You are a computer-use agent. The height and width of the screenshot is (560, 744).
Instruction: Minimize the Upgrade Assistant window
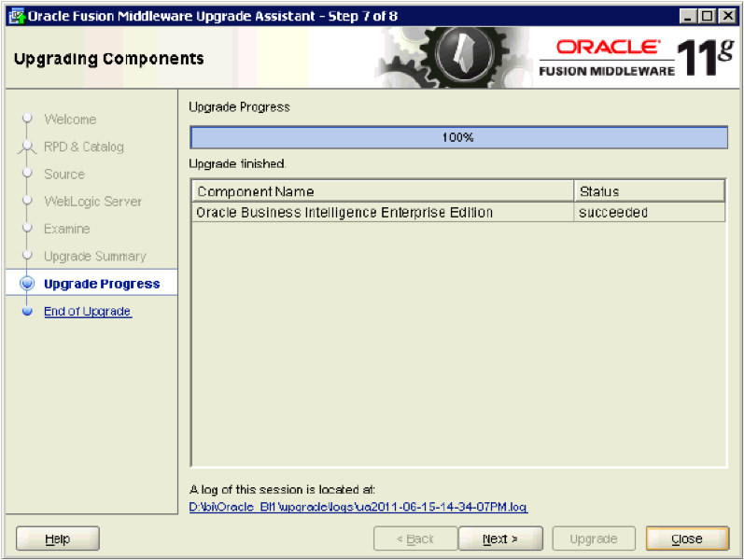tap(686, 16)
